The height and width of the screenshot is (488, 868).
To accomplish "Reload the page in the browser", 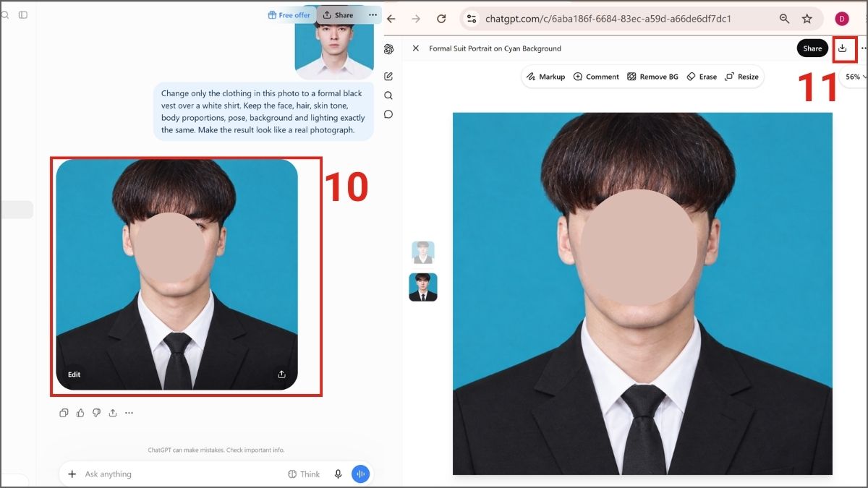I will 441,19.
